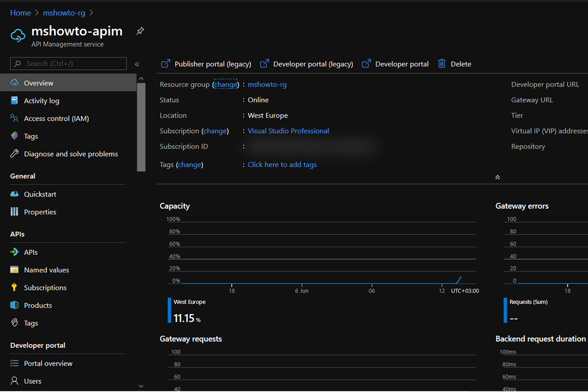Open the mshowto-rg resource group link

tap(267, 85)
